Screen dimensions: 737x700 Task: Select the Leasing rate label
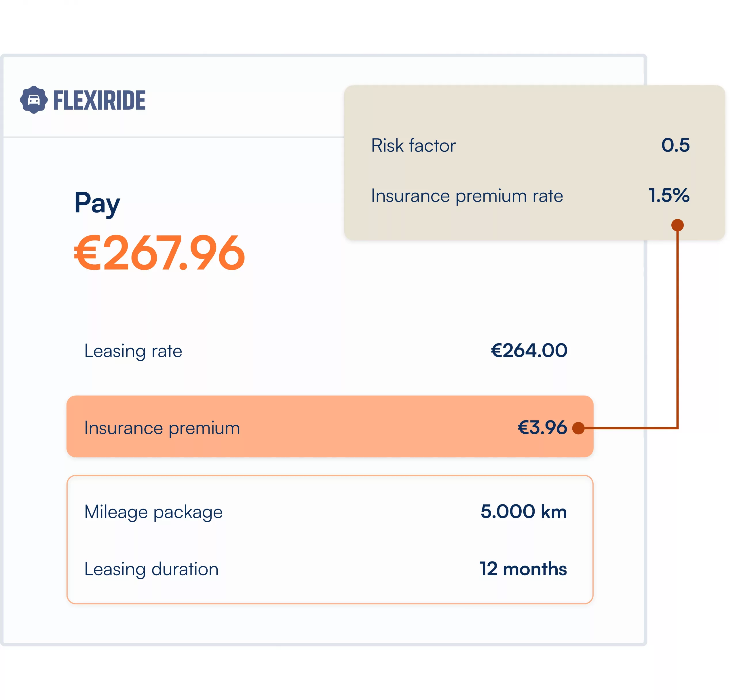133,351
